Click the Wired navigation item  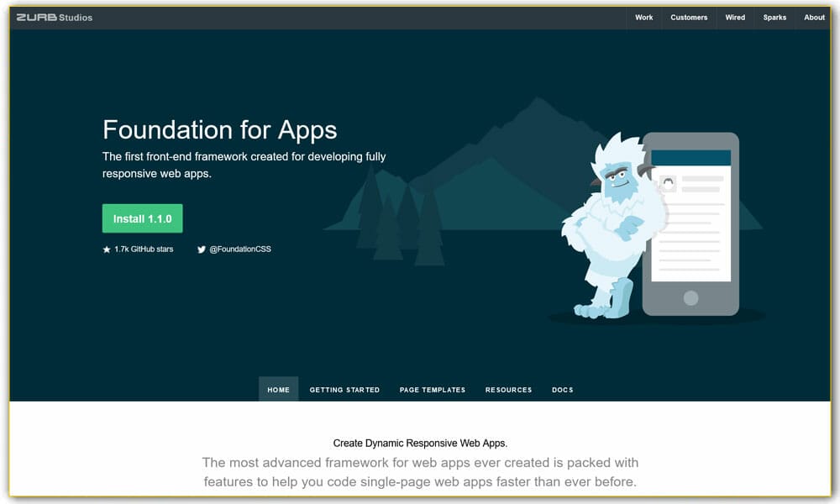click(x=735, y=17)
